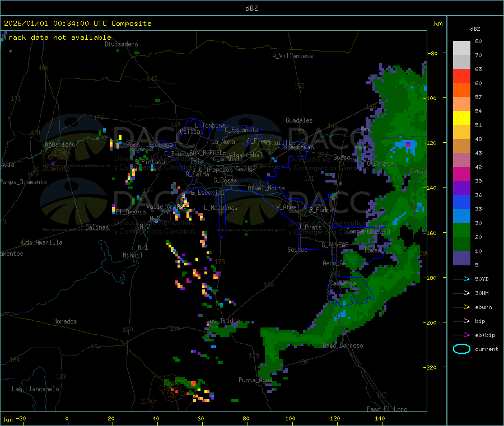Click the 'Los_Toldos' map label

point(223,321)
